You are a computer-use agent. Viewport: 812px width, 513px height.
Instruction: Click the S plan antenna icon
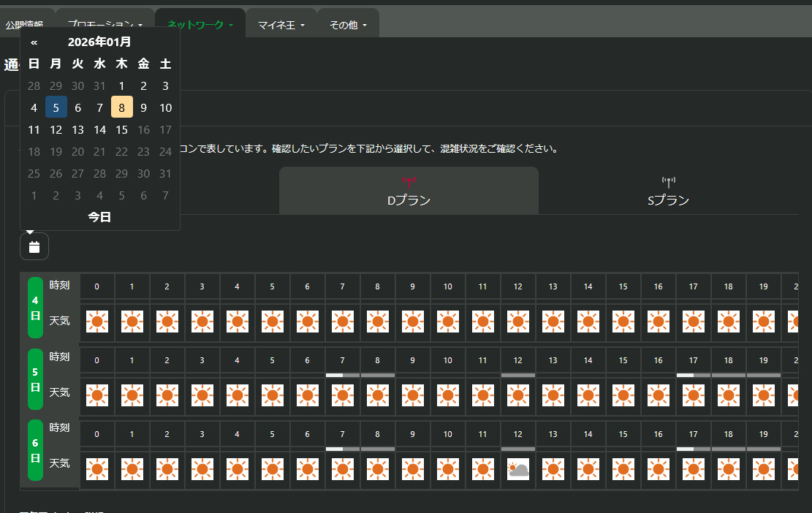pyautogui.click(x=668, y=182)
